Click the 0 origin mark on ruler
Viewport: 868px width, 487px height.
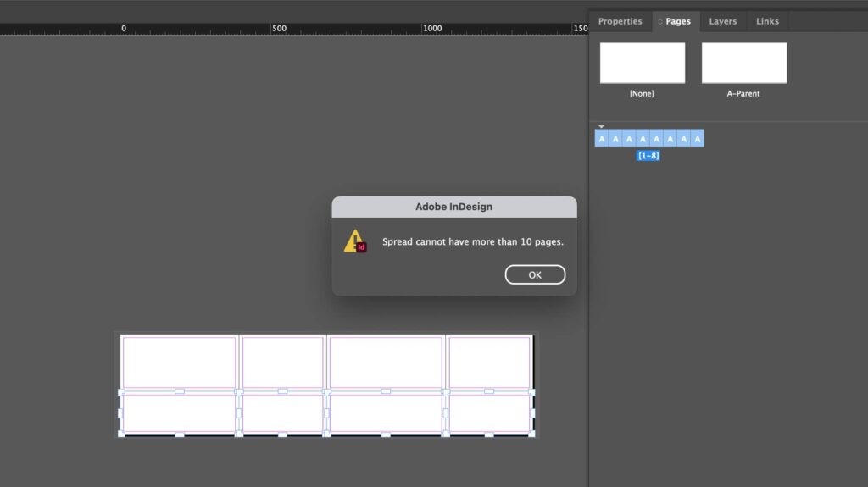[x=124, y=28]
